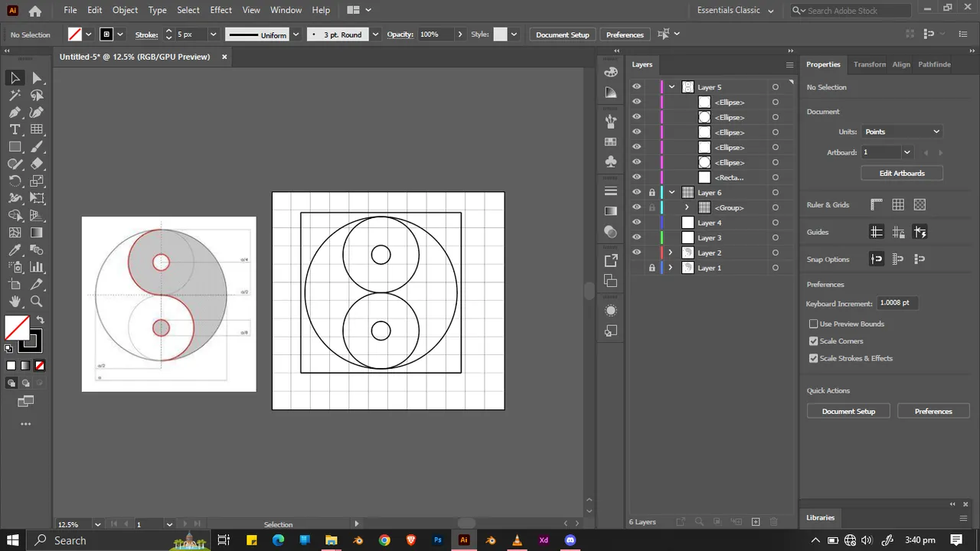Open the Layers panel menu
The width and height of the screenshot is (980, 551).
(789, 65)
